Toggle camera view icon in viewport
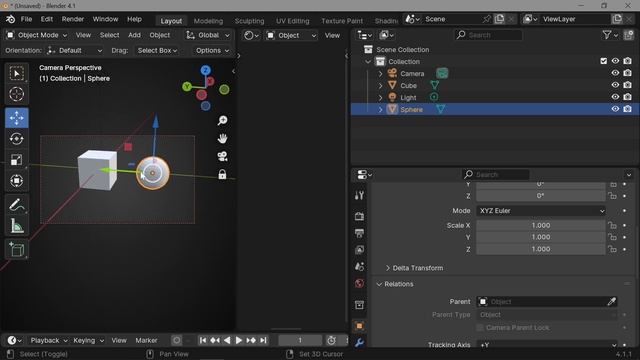The width and height of the screenshot is (640, 360). pyautogui.click(x=222, y=156)
